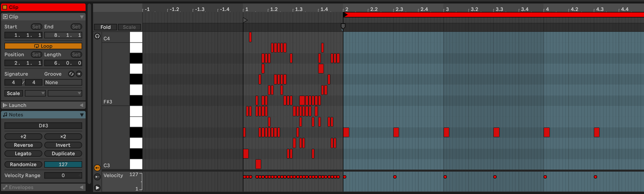Select the D#3 note at bar 3
This screenshot has height=194, width=644.
446,132
